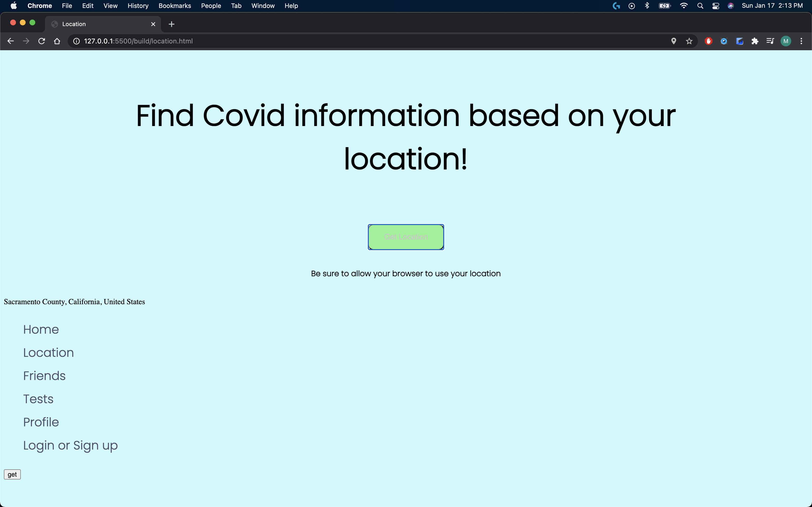
Task: Open the History menu
Action: [x=138, y=6]
